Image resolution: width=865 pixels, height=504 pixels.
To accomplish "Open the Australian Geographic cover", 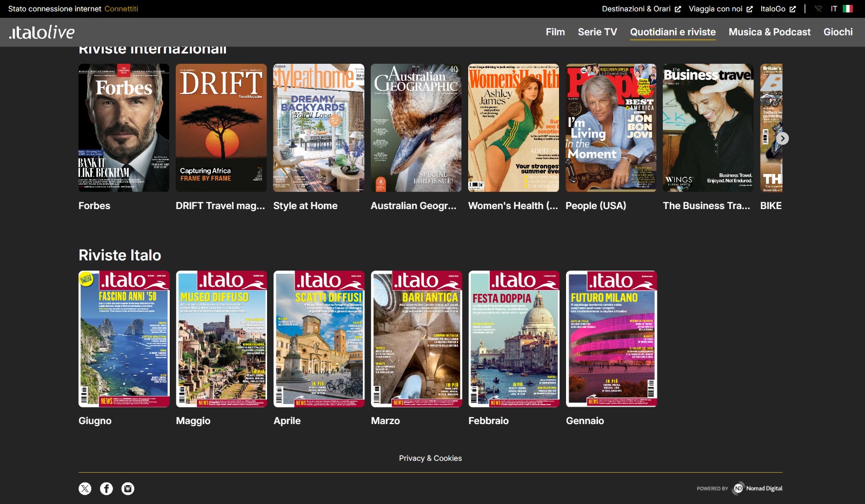I will [416, 128].
